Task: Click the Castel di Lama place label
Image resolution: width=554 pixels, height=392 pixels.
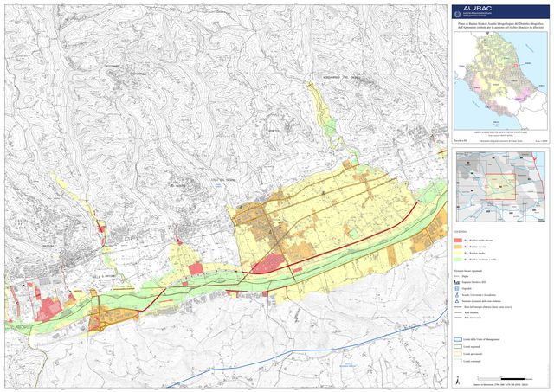Action: 21,224
